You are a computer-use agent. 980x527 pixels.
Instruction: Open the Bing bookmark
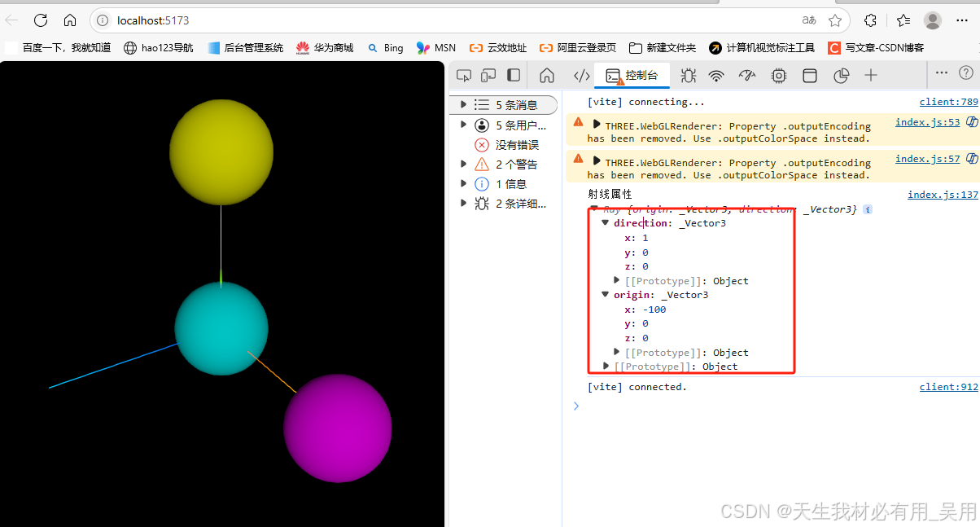pyautogui.click(x=385, y=48)
